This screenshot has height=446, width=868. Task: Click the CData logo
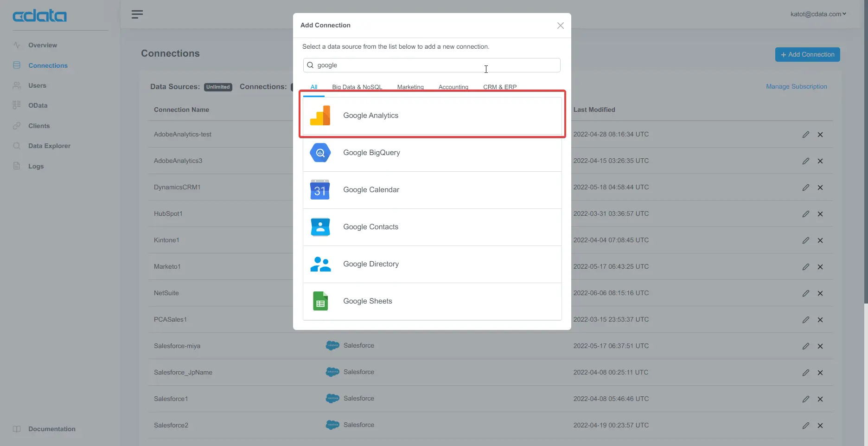[39, 16]
